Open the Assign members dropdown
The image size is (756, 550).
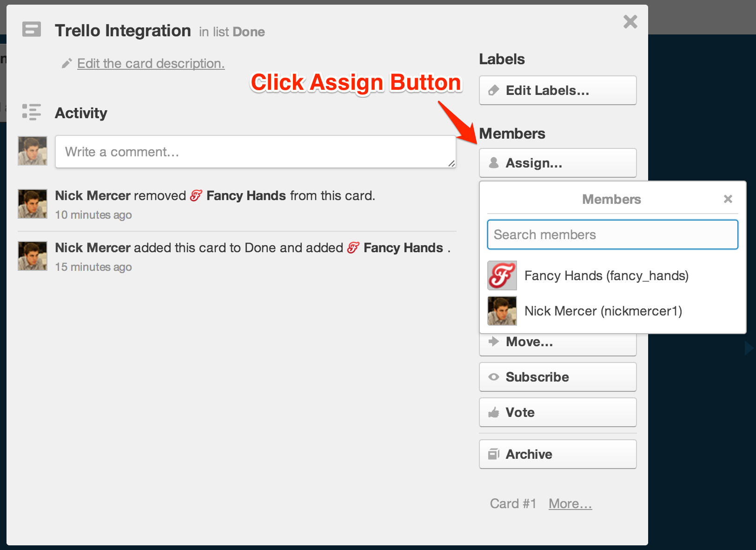(x=557, y=163)
